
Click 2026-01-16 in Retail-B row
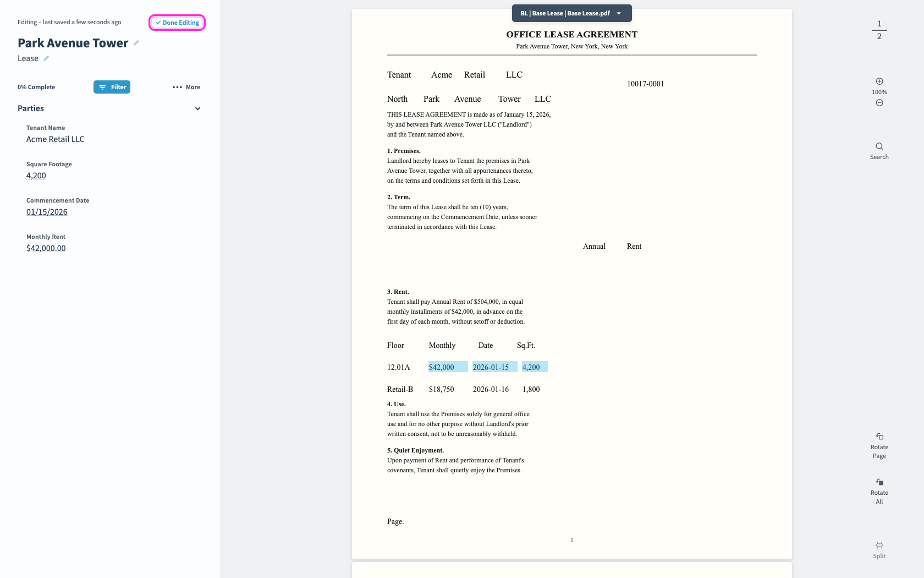[491, 389]
